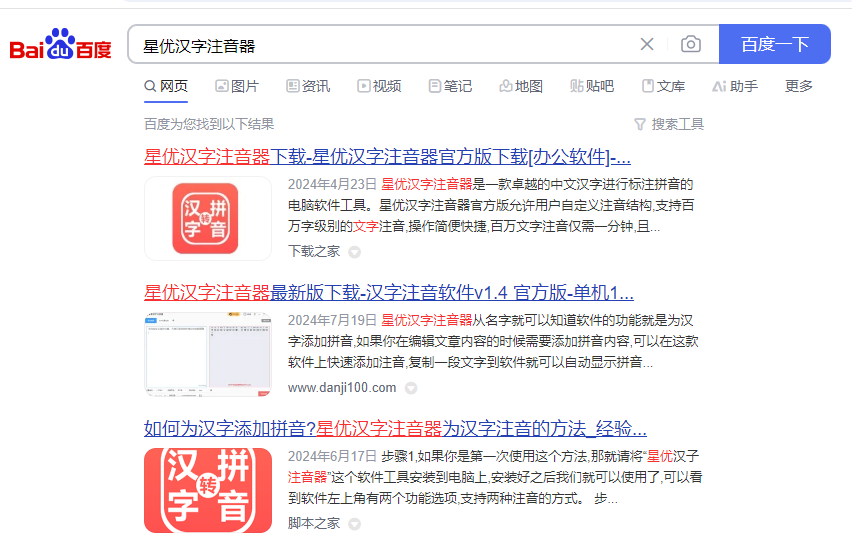Screen dimensions: 852x536
Task: Click the text 百度为您找到以下结果
Action: point(209,124)
